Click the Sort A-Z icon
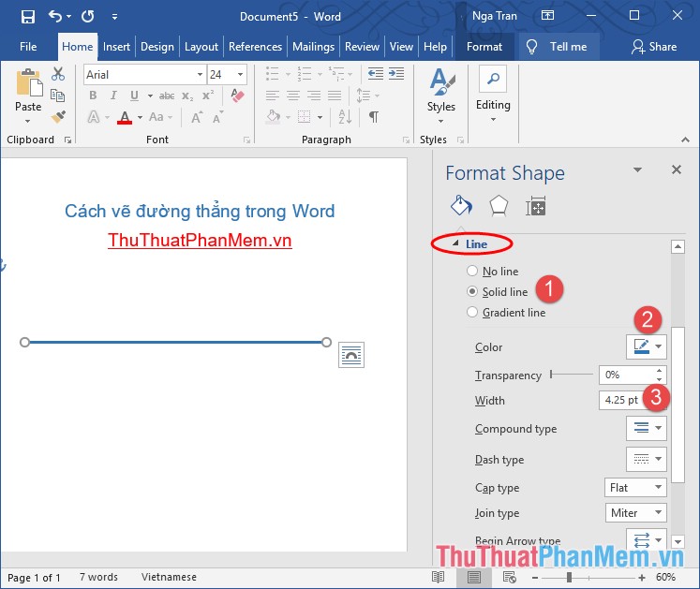The height and width of the screenshot is (589, 700). (345, 117)
